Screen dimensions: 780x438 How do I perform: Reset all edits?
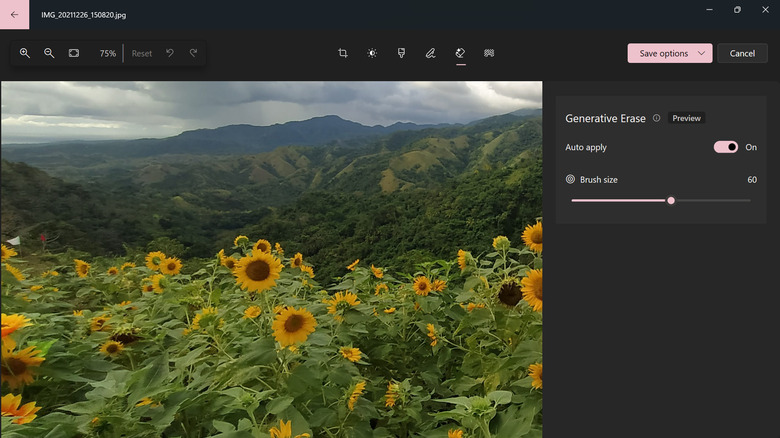(142, 53)
